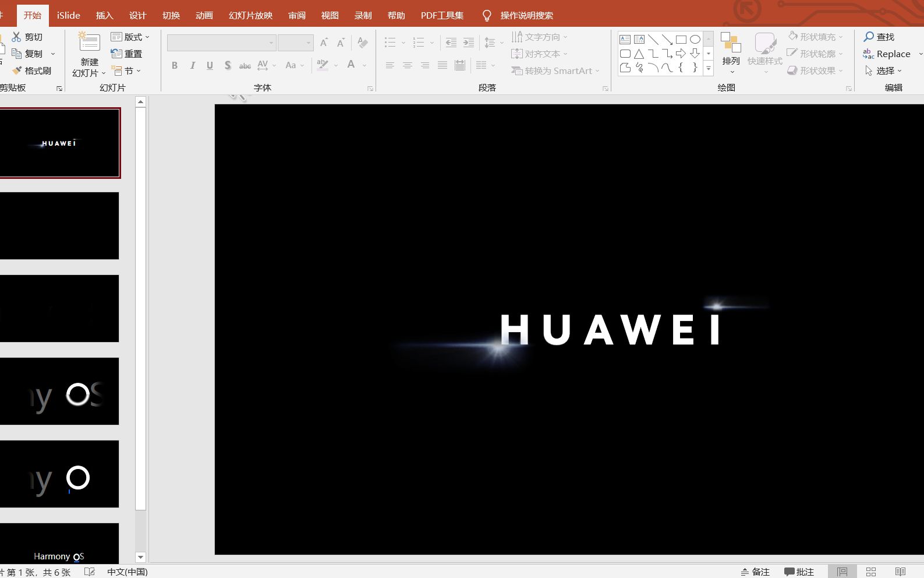Viewport: 924px width, 578px height.
Task: Increase font size with the larger A icon
Action: (x=324, y=43)
